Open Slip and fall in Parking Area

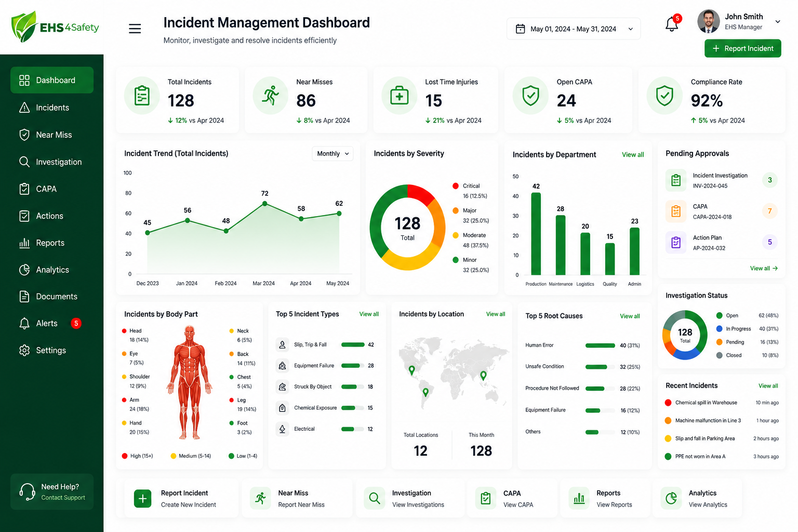coord(722,438)
